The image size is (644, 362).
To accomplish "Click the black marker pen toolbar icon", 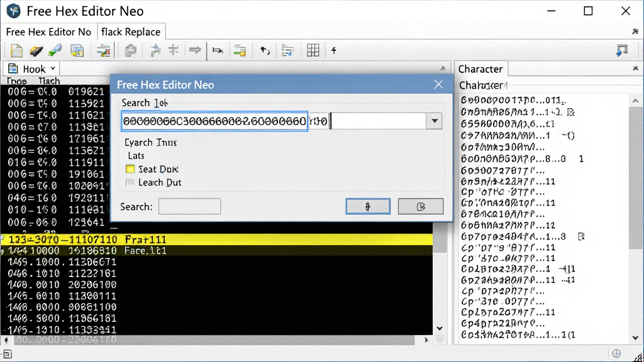I will coord(36,51).
